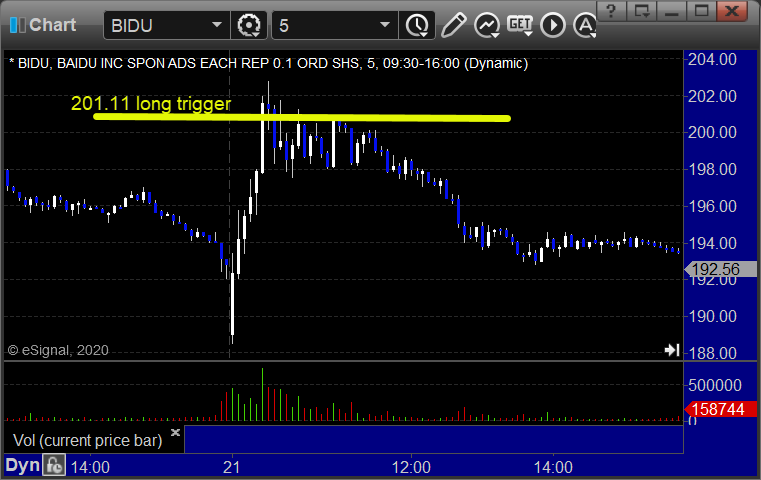The image size is (761, 480).
Task: Click the 200.00 price axis label
Action: (x=712, y=132)
